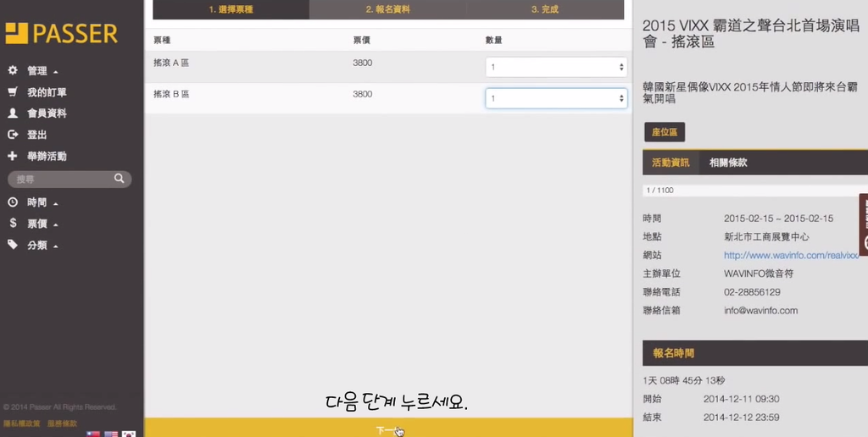This screenshot has height=437, width=868.
Task: Click step 3. 完成 tab
Action: 545,9
